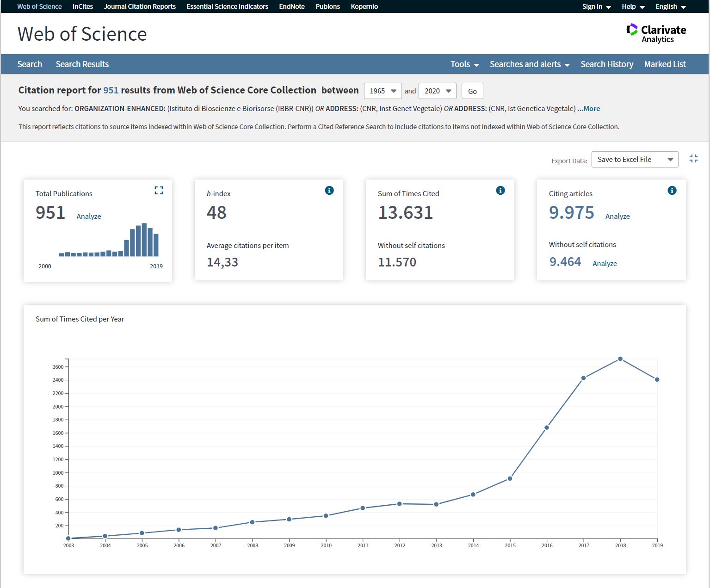Open EndNote link
710x588 pixels.
[x=292, y=6]
